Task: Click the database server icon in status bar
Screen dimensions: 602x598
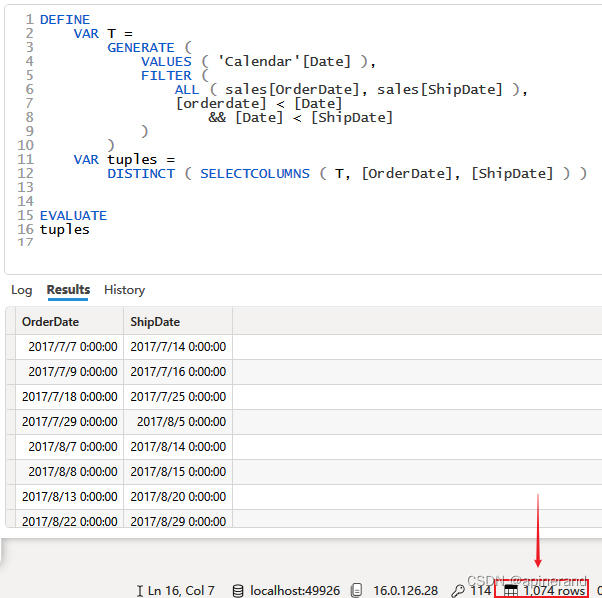Action: (238, 591)
